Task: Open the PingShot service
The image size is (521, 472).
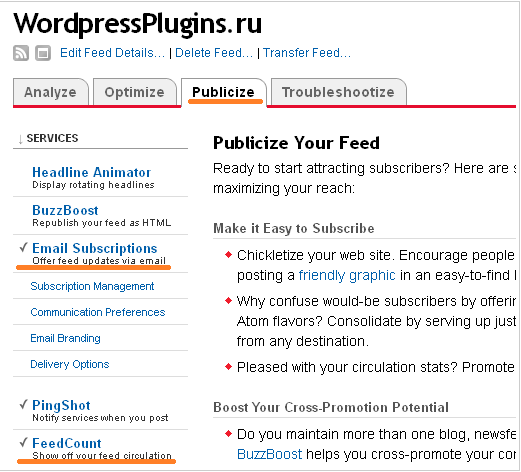Action: click(61, 405)
